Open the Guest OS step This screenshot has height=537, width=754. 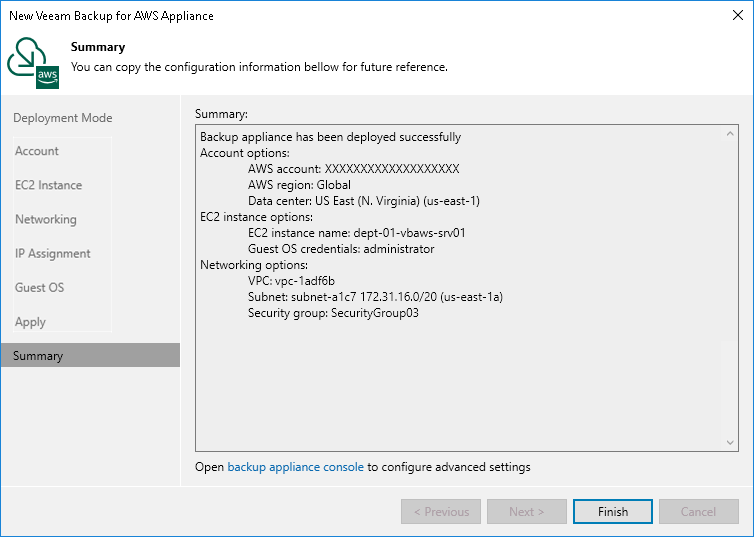pos(40,287)
